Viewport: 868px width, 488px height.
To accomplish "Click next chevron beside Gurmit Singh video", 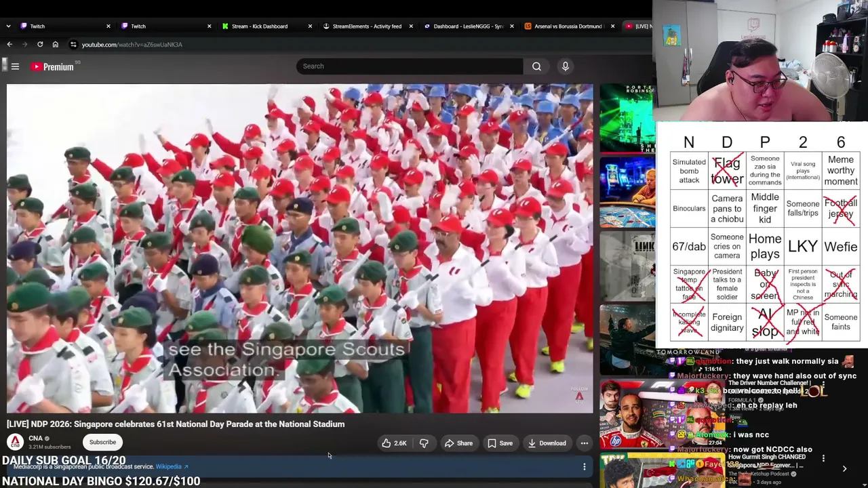I will [x=844, y=468].
